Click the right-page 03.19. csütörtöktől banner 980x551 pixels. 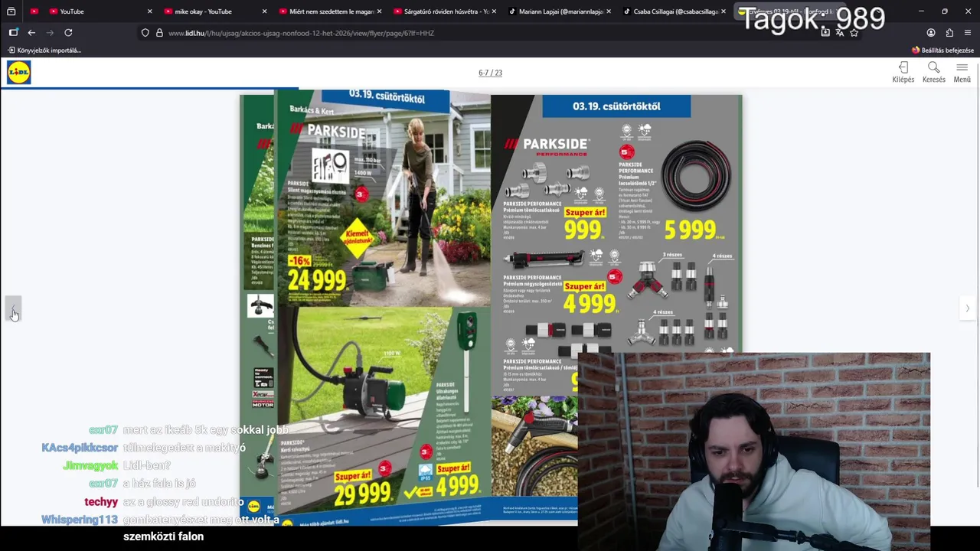(616, 106)
